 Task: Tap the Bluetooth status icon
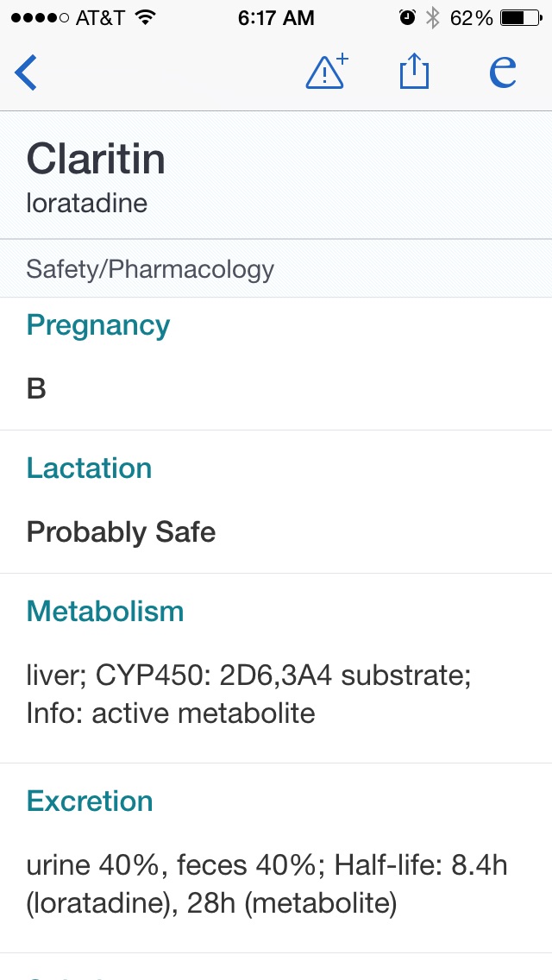click(x=433, y=17)
